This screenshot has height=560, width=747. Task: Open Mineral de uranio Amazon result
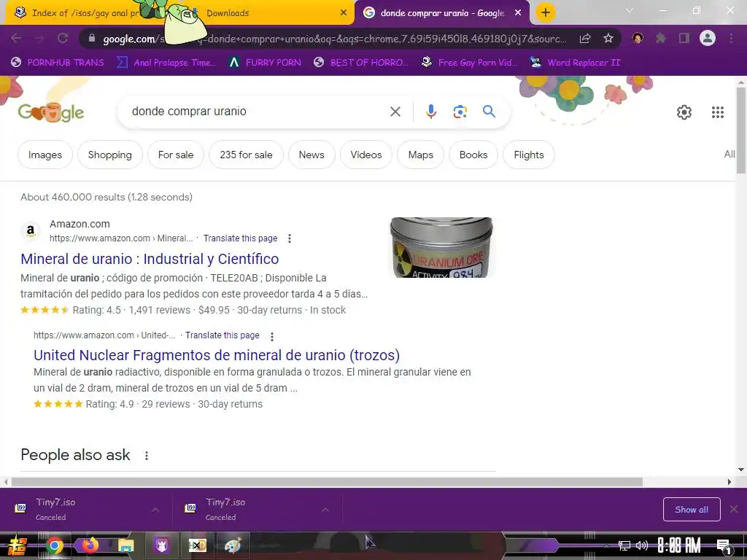click(150, 259)
